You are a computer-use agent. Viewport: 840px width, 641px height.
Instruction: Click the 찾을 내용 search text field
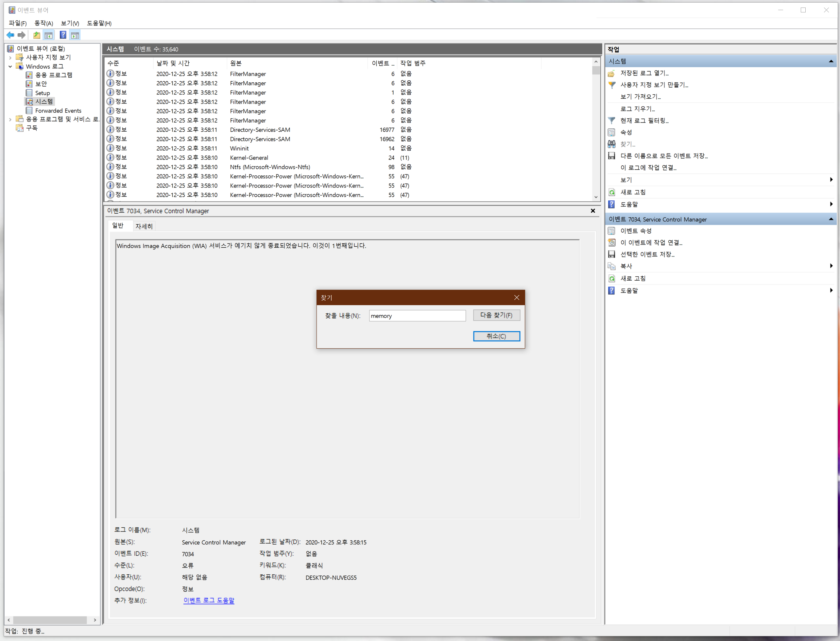[417, 316]
